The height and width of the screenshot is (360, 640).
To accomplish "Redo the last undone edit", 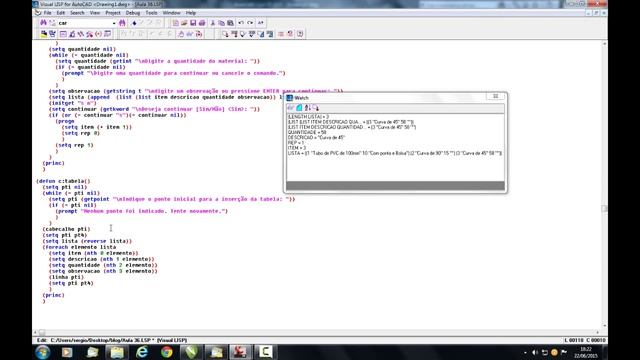I will coord(250,23).
